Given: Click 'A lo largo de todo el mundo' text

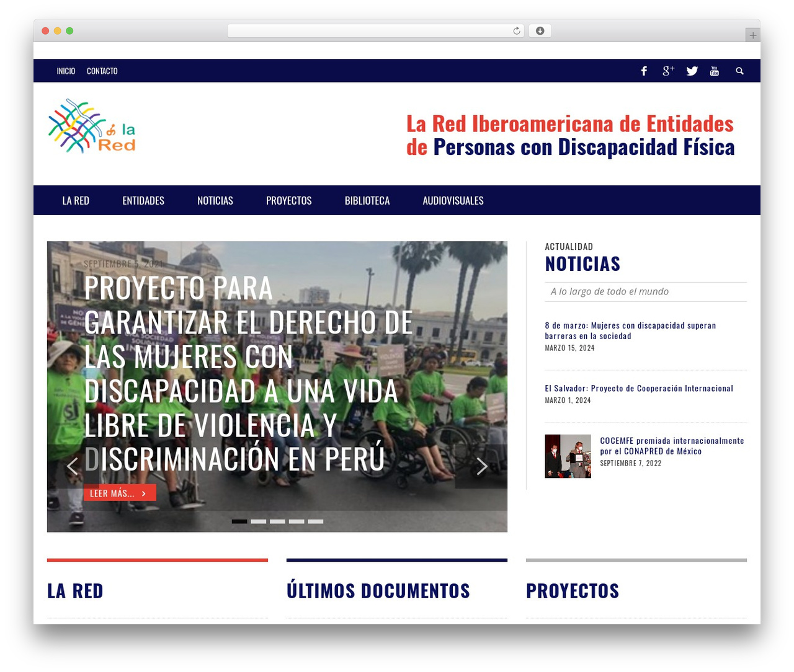Looking at the screenshot, I should (x=610, y=291).
